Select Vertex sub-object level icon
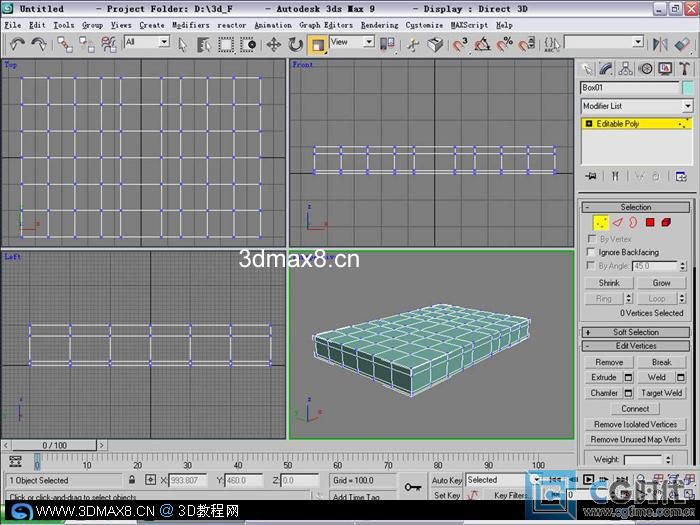This screenshot has height=525, width=700. (x=601, y=223)
